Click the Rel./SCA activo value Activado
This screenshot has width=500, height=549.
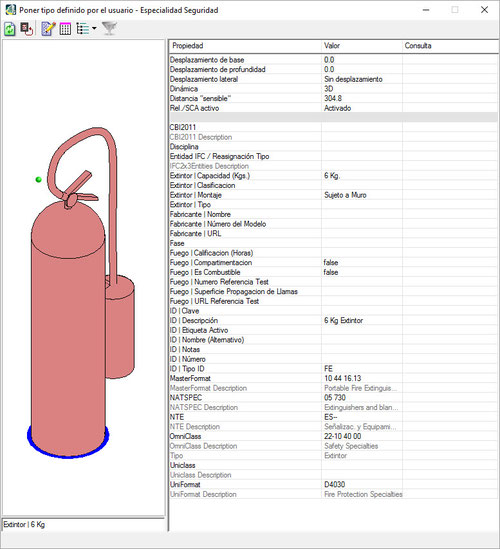(338, 108)
